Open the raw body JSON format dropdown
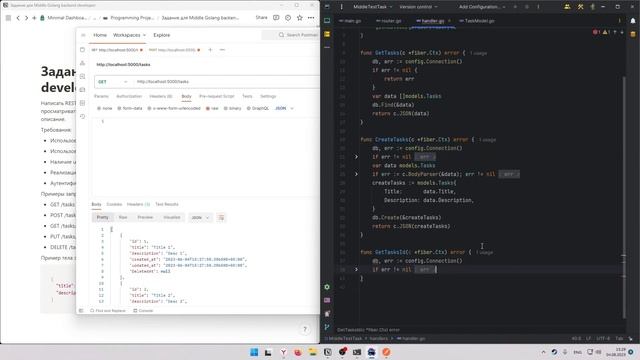 (x=284, y=109)
